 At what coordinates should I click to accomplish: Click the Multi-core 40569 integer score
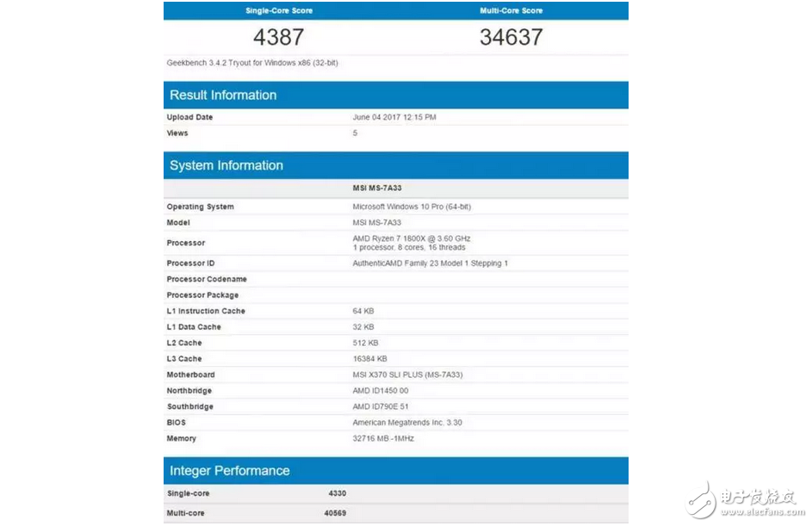pyautogui.click(x=338, y=513)
